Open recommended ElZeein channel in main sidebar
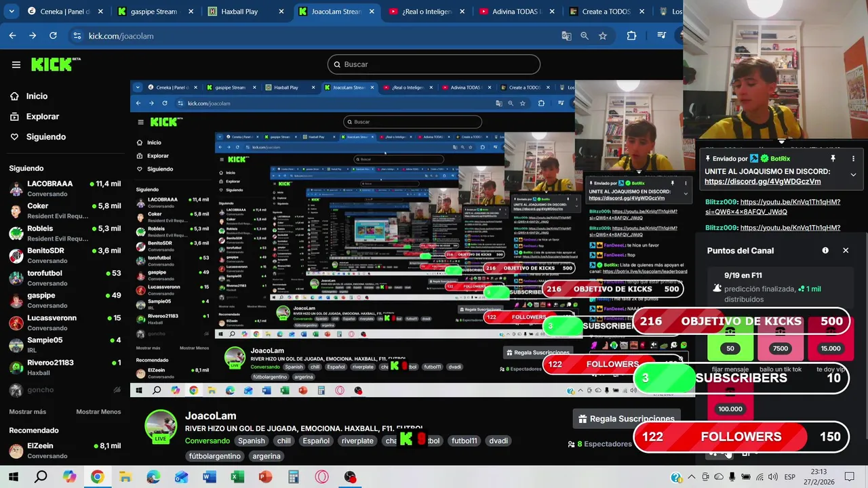The width and height of the screenshot is (868, 488). (x=65, y=451)
